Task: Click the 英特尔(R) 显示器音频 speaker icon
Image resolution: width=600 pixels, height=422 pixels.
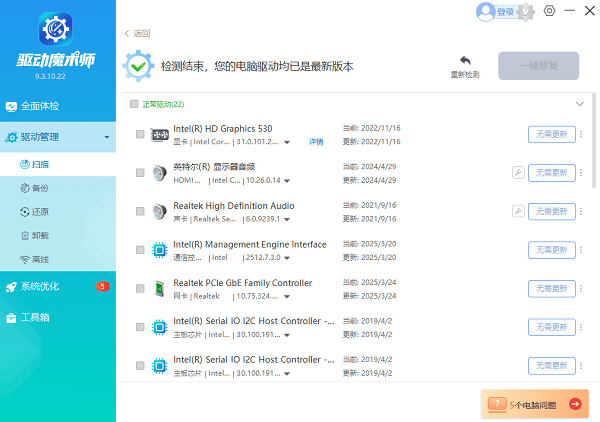Action: click(160, 173)
